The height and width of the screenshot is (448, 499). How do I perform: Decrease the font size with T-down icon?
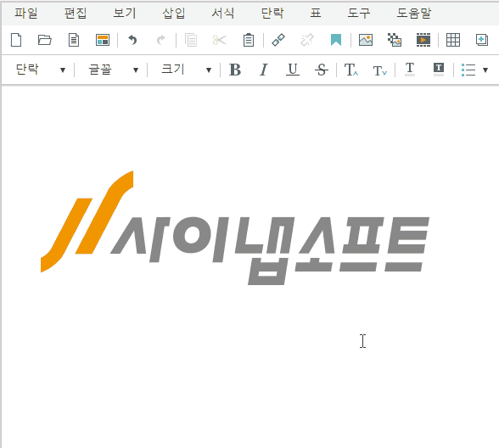380,70
